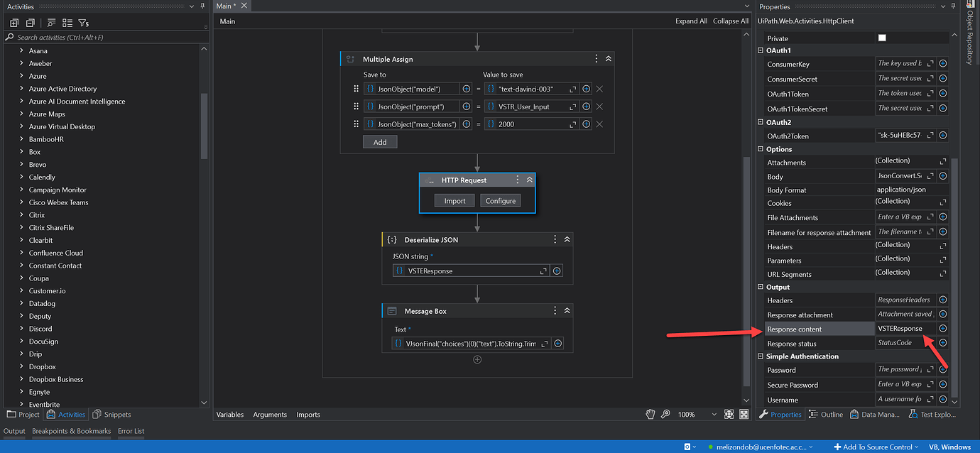Click Configure on the HTTP Request activity
980x453 pixels.
tap(500, 200)
